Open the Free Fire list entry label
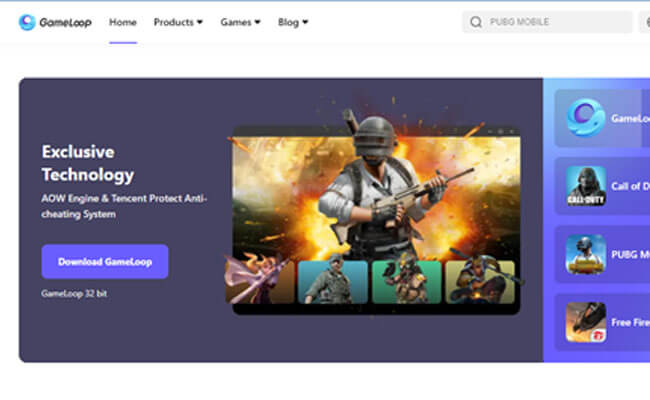This screenshot has width=650, height=400. (630, 322)
